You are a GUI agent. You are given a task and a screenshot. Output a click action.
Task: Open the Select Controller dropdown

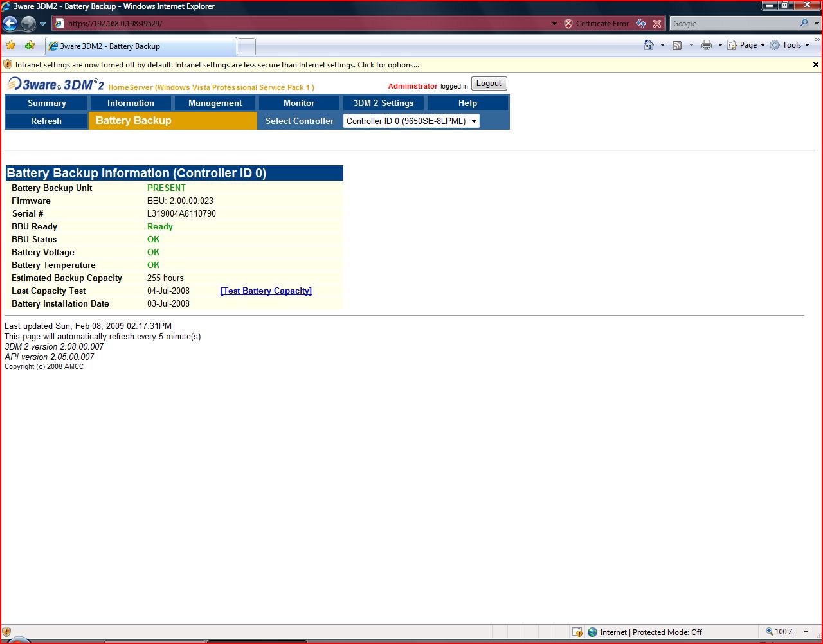coord(411,121)
